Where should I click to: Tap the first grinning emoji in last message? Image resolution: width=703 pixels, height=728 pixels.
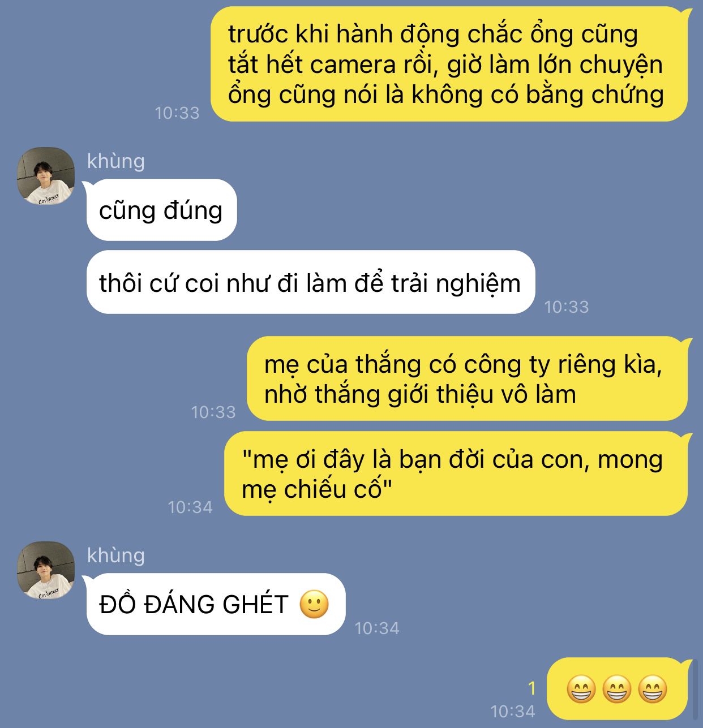coord(581,689)
